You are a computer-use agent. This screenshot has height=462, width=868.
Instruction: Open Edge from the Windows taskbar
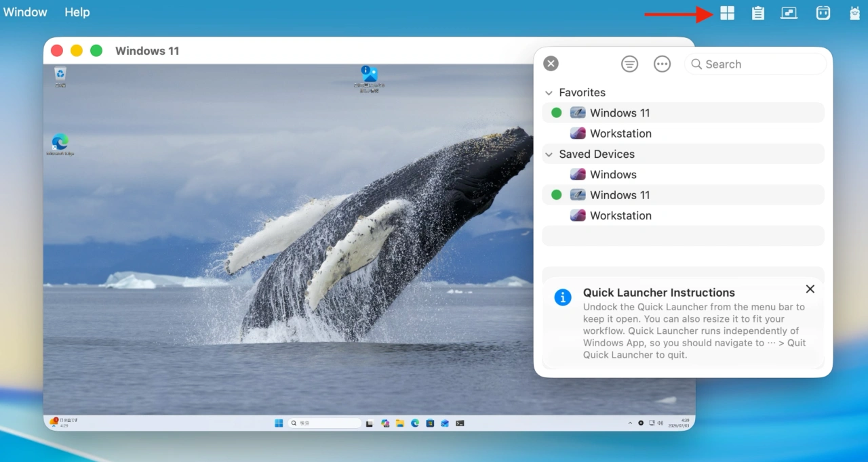[x=415, y=423]
